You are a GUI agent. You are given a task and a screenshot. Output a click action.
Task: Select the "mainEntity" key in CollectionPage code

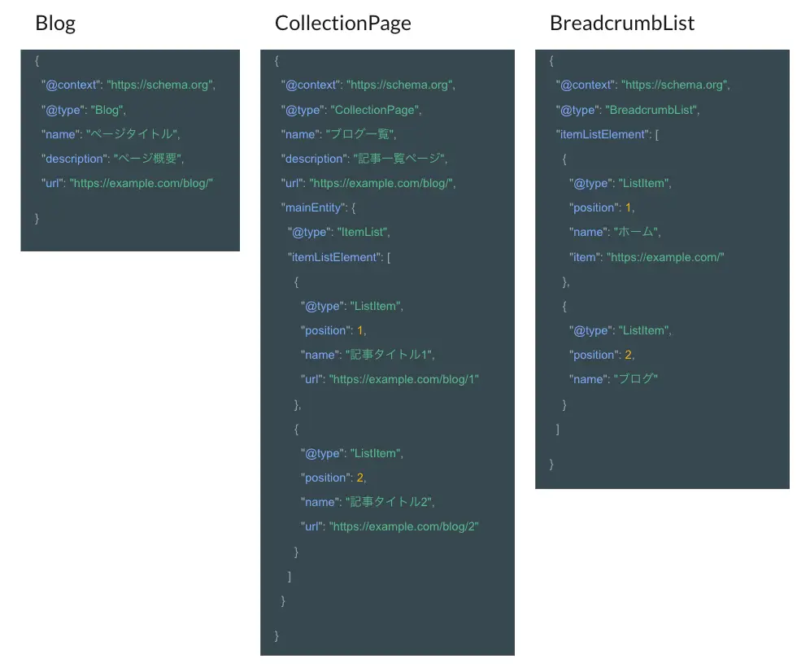(x=313, y=207)
